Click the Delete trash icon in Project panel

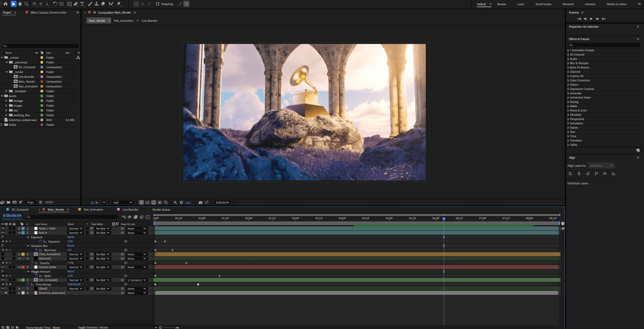point(41,202)
